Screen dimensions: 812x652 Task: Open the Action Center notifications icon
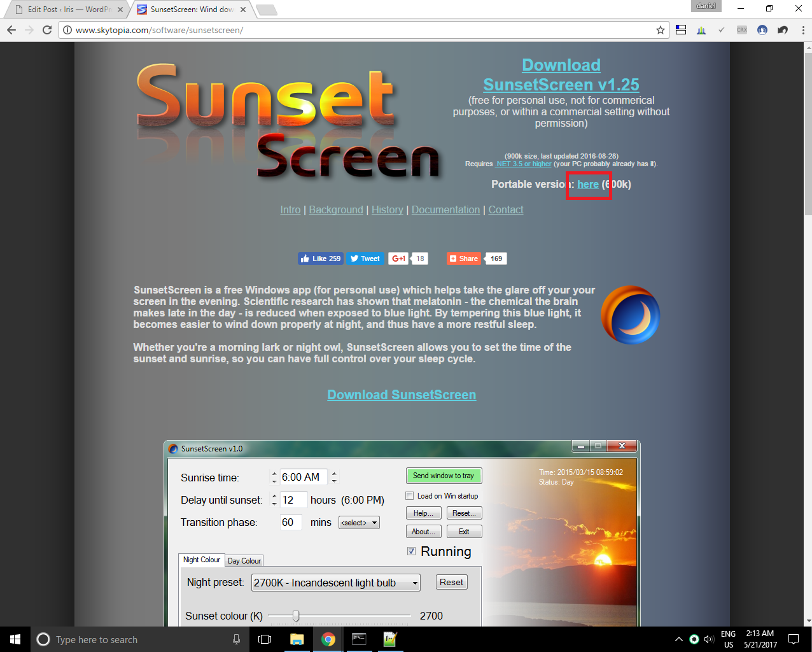[794, 639]
